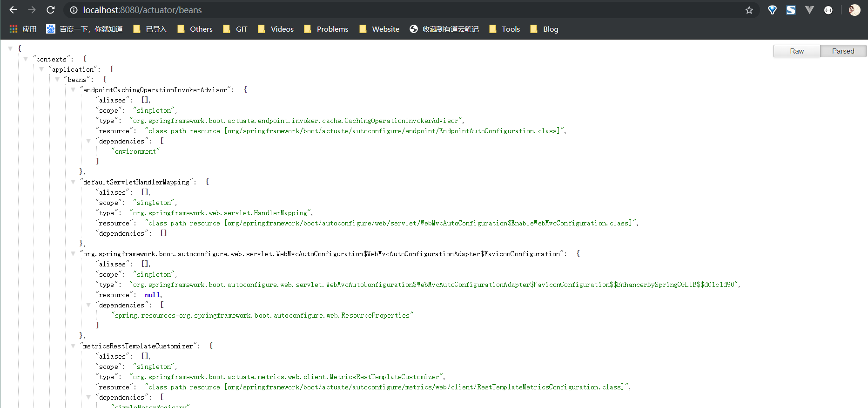View site information icon in address bar
Image resolution: width=868 pixels, height=408 pixels.
(x=74, y=10)
